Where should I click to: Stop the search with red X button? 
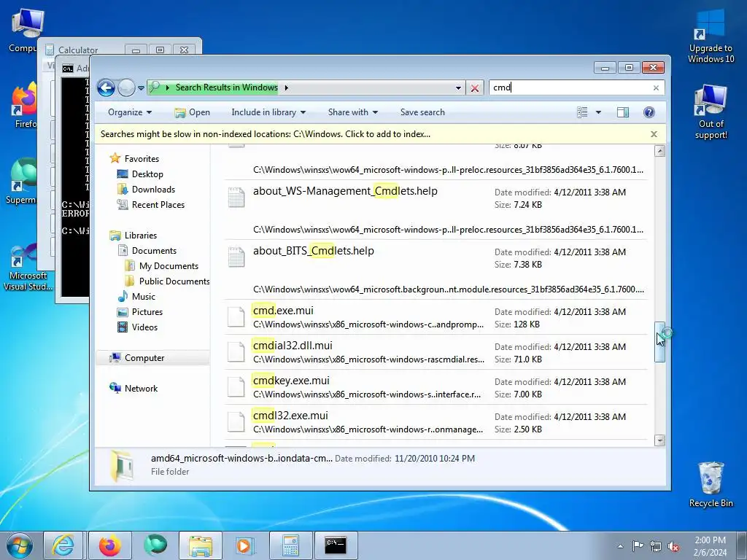pyautogui.click(x=474, y=88)
